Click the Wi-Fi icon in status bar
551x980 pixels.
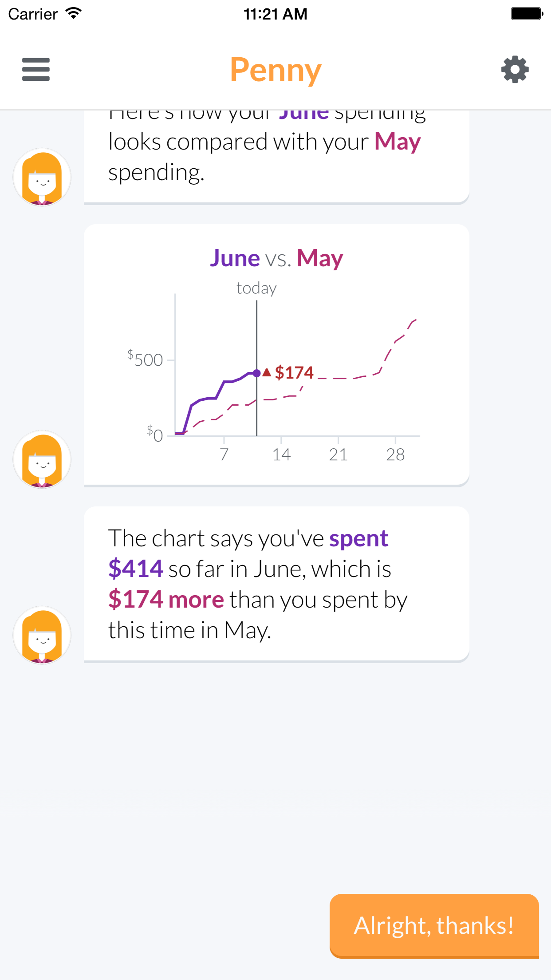tap(73, 14)
